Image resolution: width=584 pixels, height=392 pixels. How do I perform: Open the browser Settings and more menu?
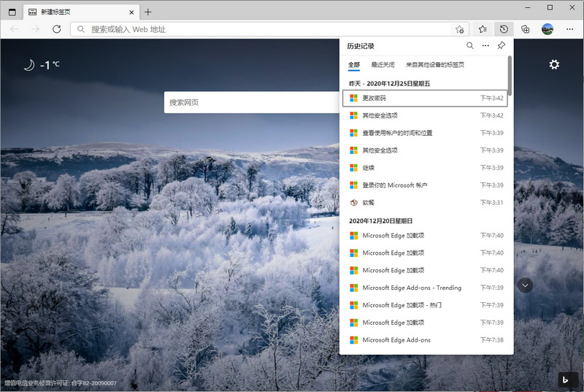tap(569, 29)
